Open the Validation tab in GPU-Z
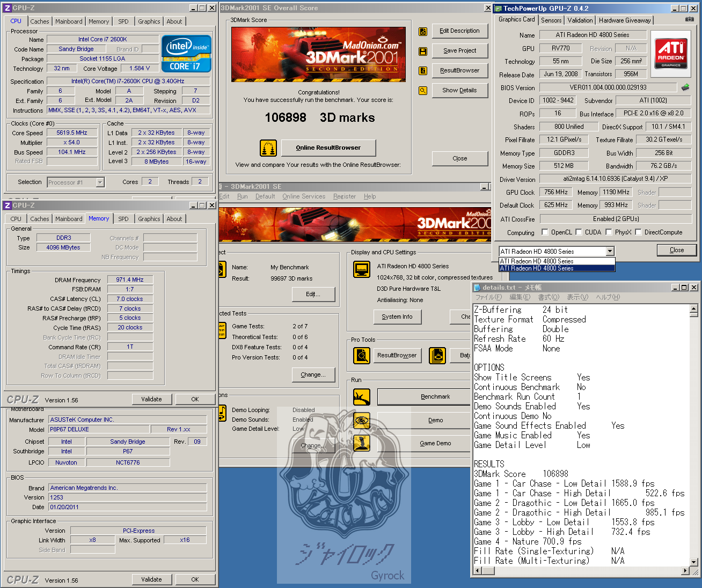 point(580,20)
